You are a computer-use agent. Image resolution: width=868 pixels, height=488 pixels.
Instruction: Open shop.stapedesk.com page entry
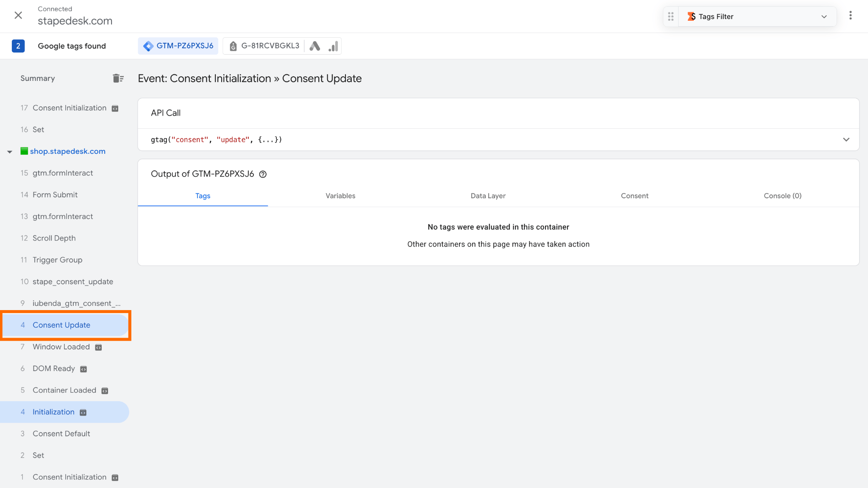(x=67, y=151)
